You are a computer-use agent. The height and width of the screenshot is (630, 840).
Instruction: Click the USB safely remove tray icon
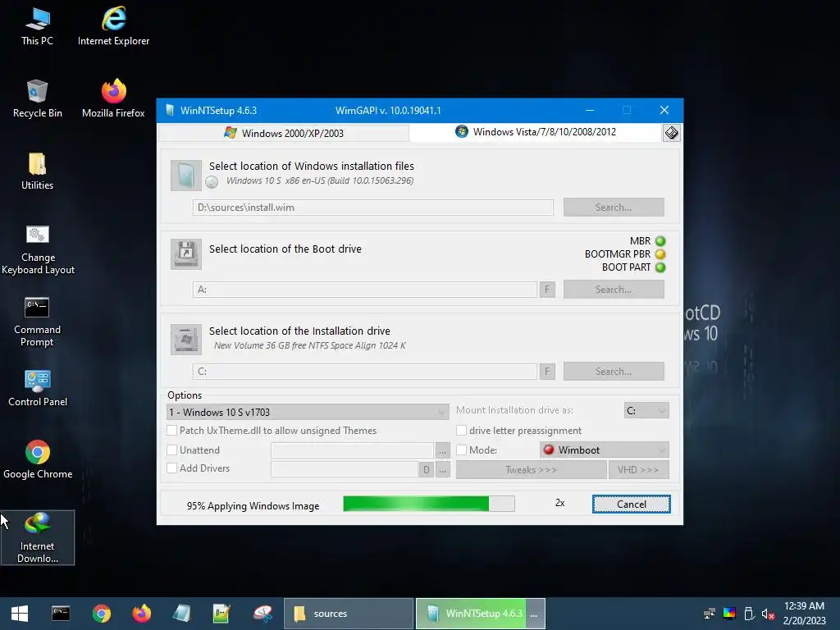pyautogui.click(x=749, y=614)
